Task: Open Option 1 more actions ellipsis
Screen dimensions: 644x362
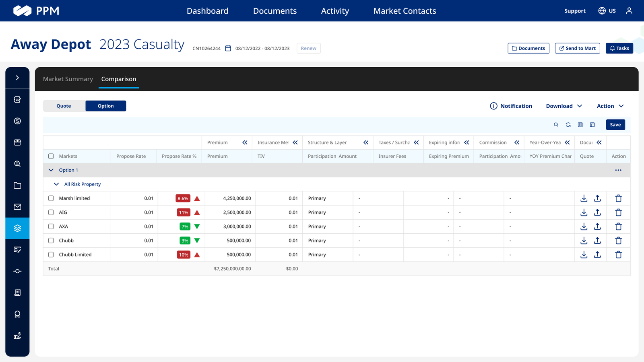Action: [x=618, y=170]
